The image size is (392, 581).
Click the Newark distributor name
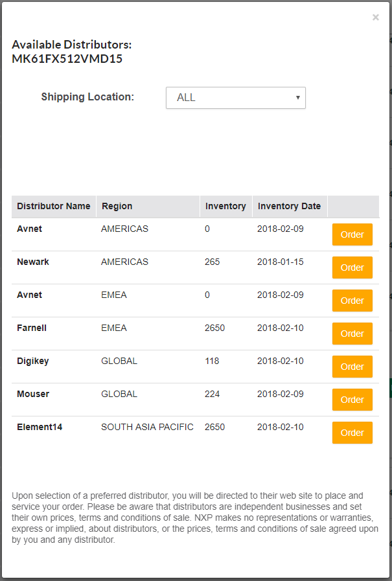pos(33,262)
